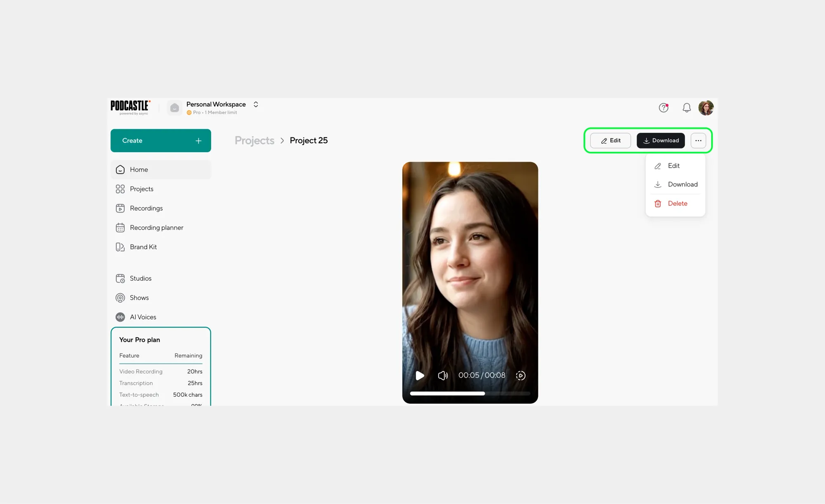The image size is (825, 504).
Task: Open Recordings in the sidebar
Action: 146,208
